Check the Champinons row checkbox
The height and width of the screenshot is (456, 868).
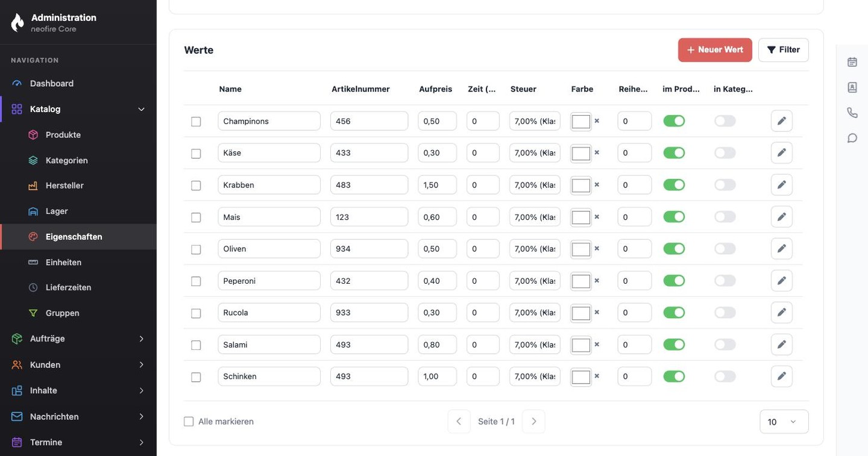196,122
